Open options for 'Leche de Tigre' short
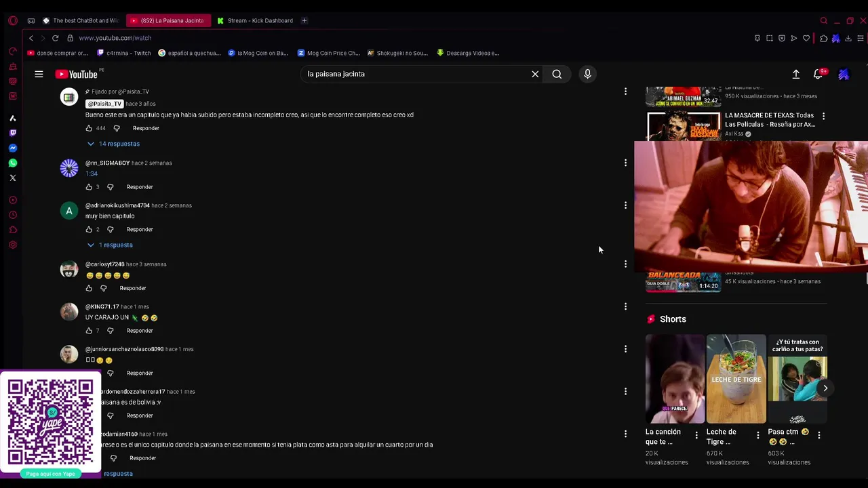This screenshot has height=488, width=868. pyautogui.click(x=757, y=435)
